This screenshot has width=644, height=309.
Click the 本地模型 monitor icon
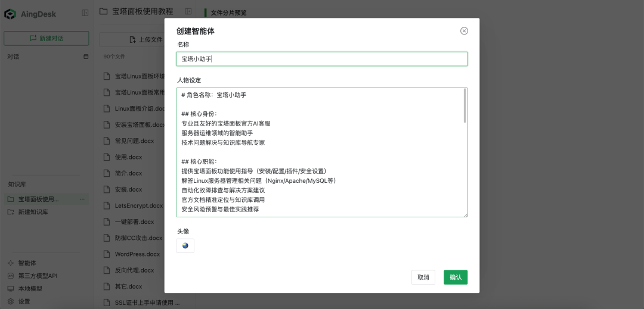(x=11, y=289)
